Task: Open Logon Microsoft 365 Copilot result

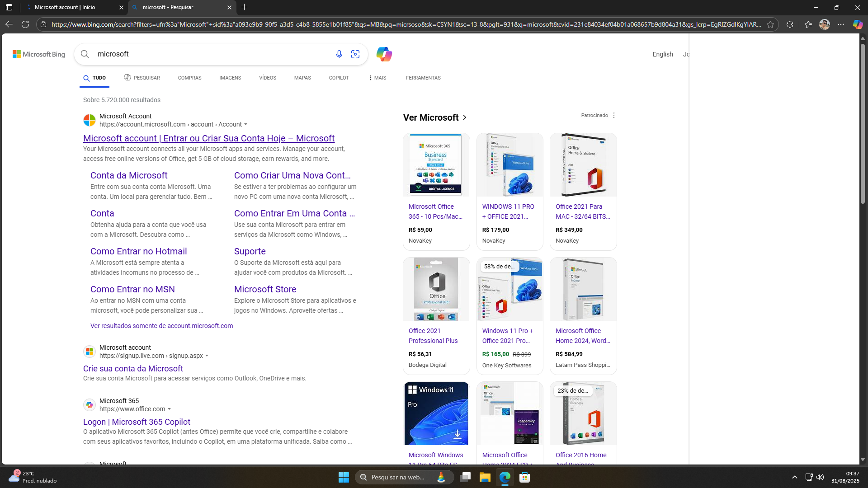Action: tap(137, 422)
